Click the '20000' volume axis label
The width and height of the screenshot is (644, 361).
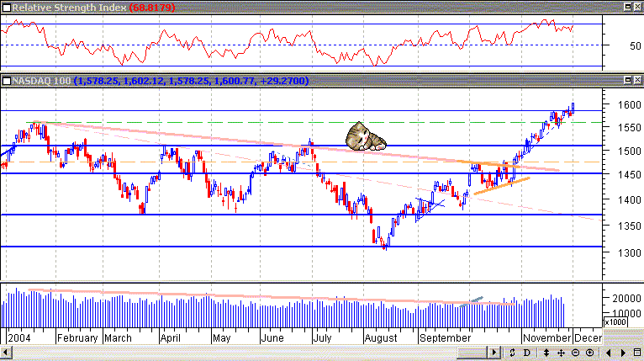(x=626, y=299)
